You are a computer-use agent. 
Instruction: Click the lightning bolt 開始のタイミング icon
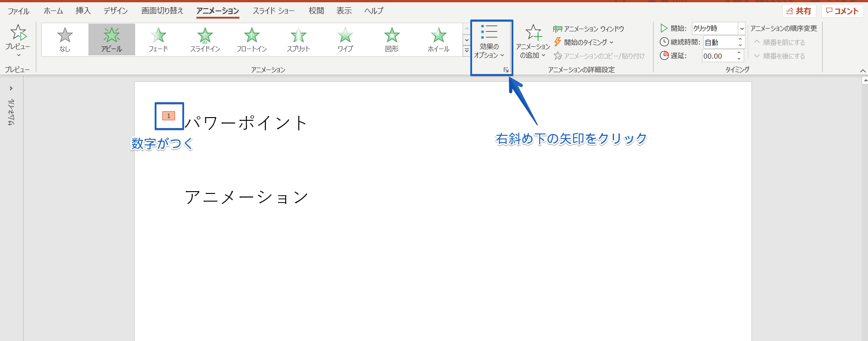click(x=557, y=42)
